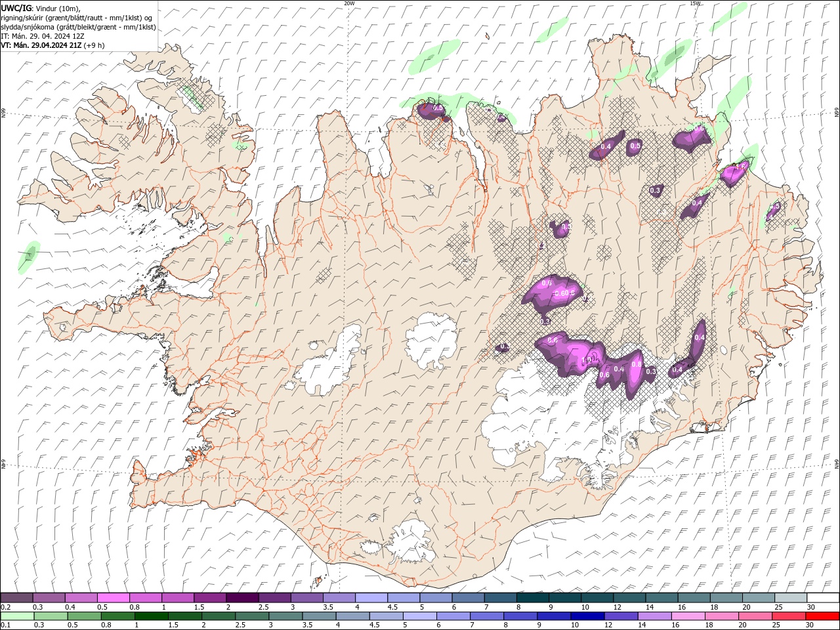
Task: Select the '18' label under the lower legend
Action: click(709, 626)
